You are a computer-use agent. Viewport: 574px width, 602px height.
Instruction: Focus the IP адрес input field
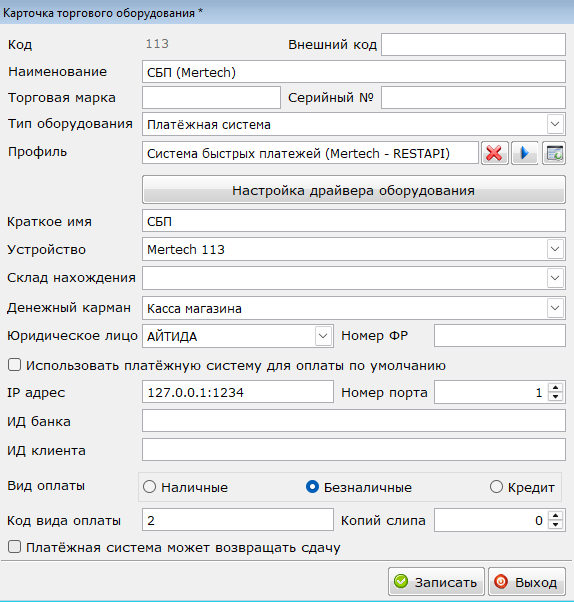point(238,392)
